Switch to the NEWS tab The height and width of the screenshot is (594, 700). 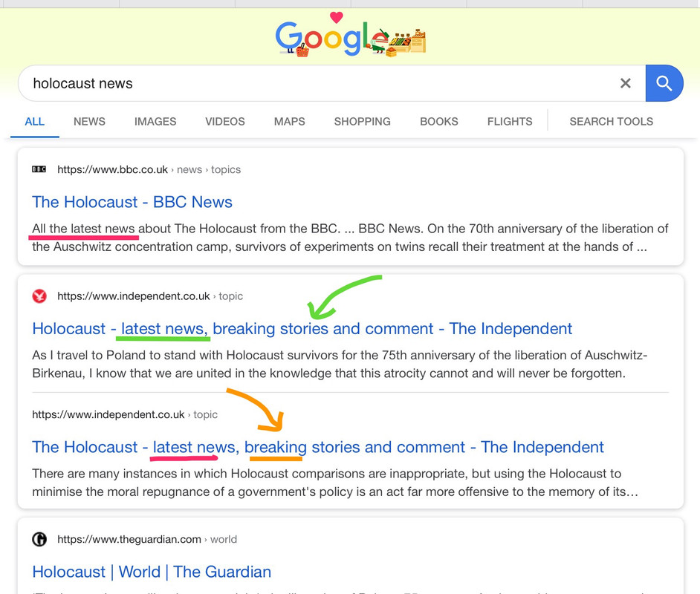[89, 122]
